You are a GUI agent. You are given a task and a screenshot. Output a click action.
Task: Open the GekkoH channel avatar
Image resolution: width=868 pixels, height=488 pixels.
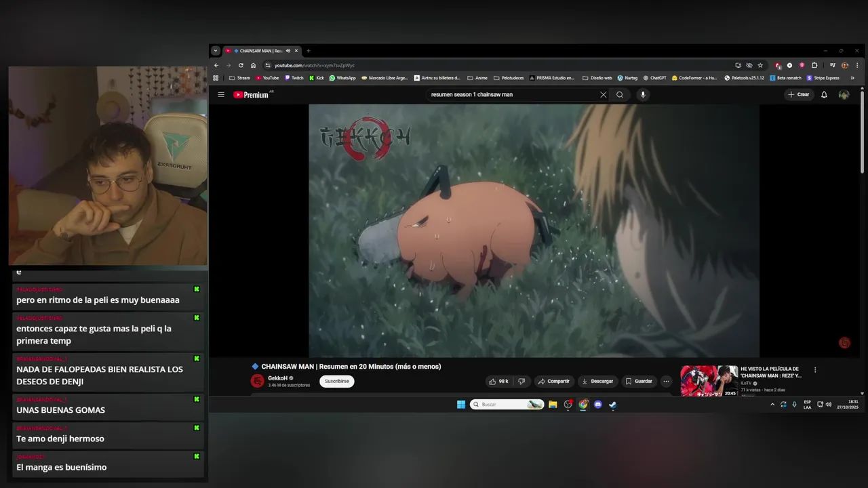point(257,382)
